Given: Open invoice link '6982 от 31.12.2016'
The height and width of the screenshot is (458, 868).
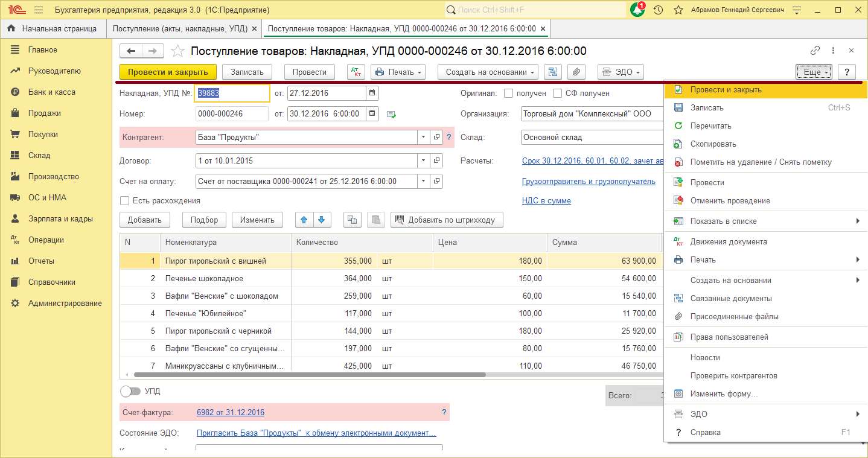Looking at the screenshot, I should [x=229, y=412].
